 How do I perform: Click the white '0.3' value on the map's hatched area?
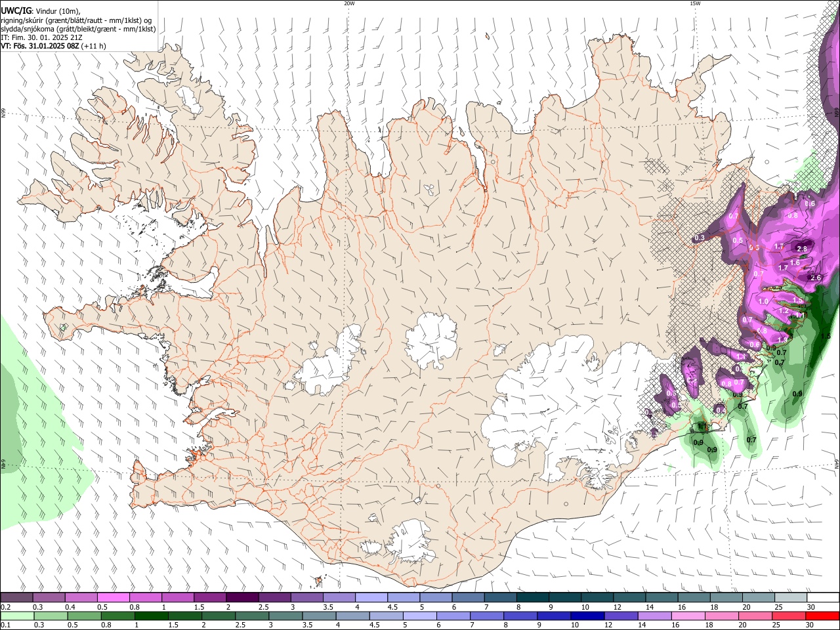pos(700,238)
